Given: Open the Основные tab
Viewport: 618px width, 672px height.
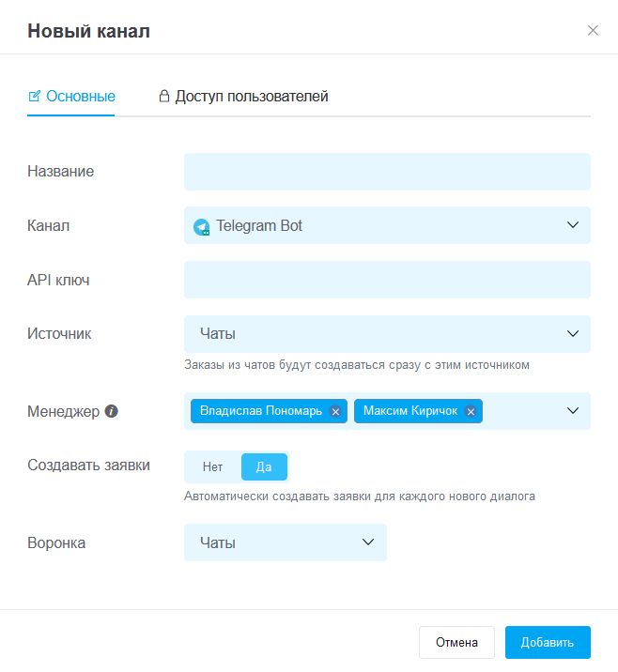Looking at the screenshot, I should 71,97.
